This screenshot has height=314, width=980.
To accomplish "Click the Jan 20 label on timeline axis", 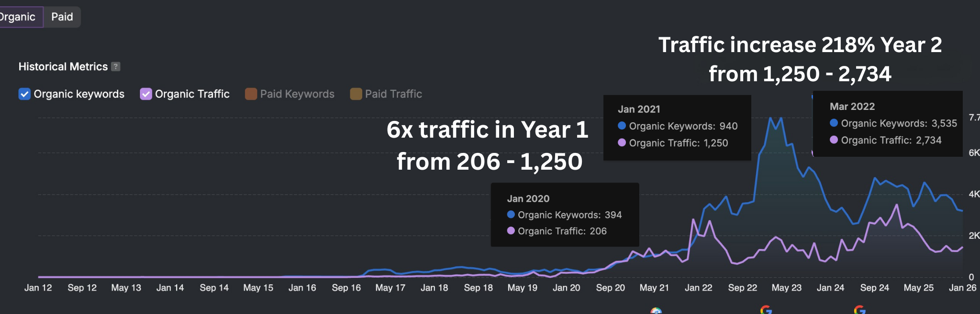I will pyautogui.click(x=566, y=288).
